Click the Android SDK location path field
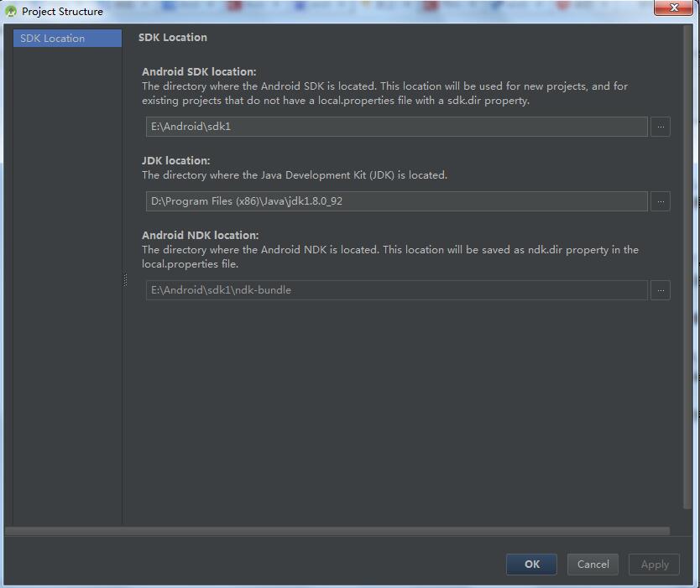The width and height of the screenshot is (700, 588). 396,127
